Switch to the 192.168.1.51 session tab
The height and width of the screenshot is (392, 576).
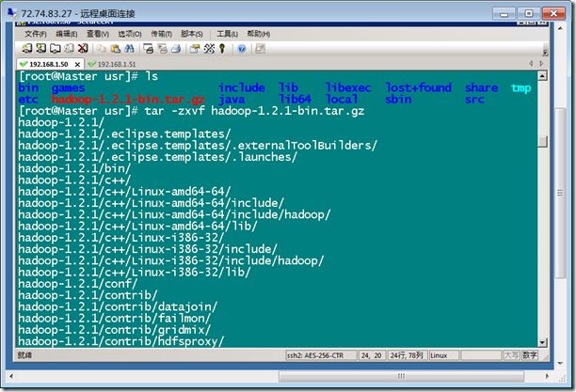click(x=112, y=64)
